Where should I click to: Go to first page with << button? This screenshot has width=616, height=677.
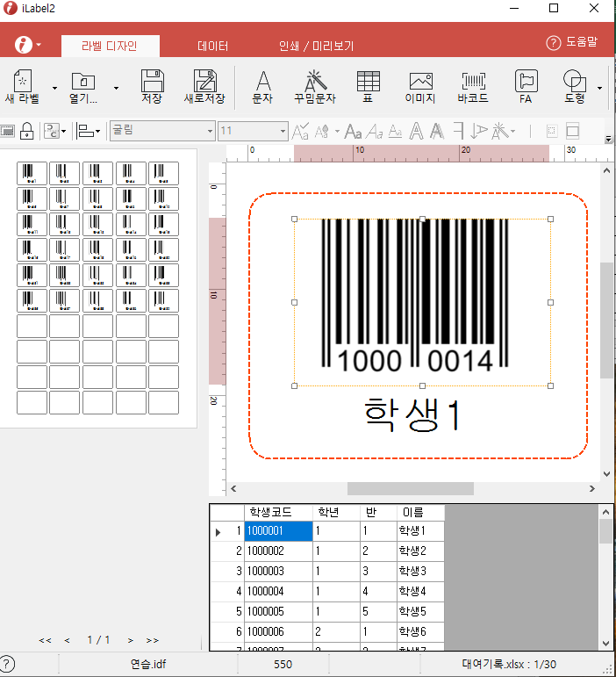tap(45, 640)
